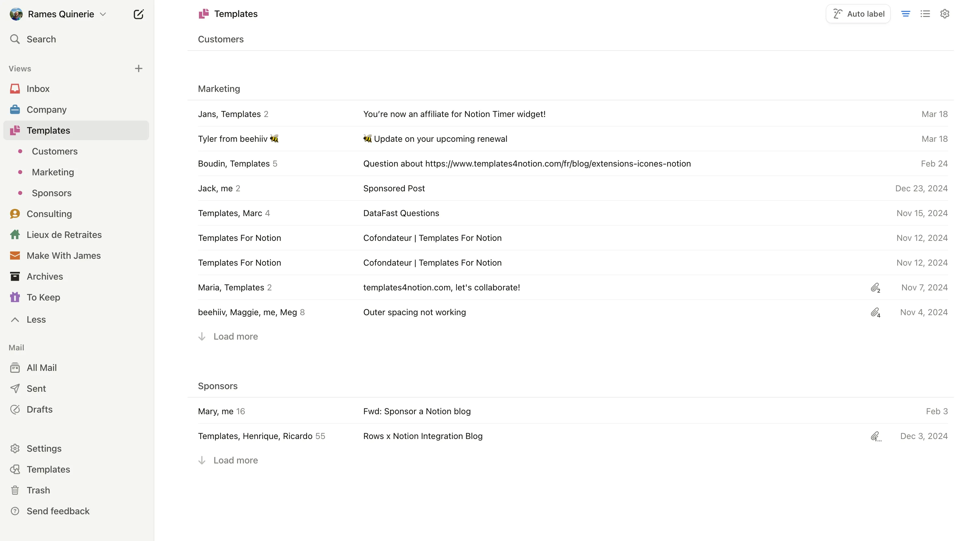Switch to the Sponsors label view
Image resolution: width=980 pixels, height=541 pixels.
coord(51,193)
